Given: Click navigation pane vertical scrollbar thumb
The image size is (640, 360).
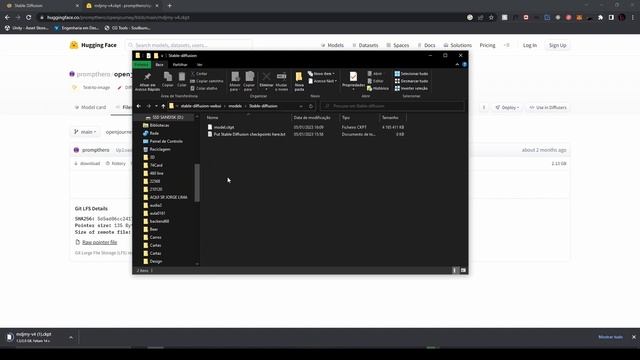Looking at the screenshot, I should click(197, 182).
